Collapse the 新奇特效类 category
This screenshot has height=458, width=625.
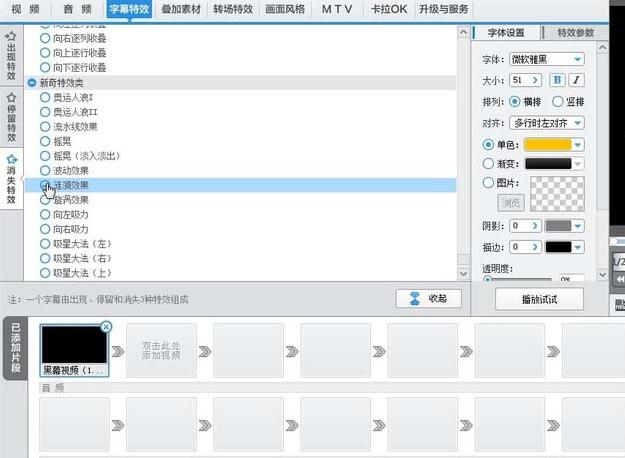(33, 84)
